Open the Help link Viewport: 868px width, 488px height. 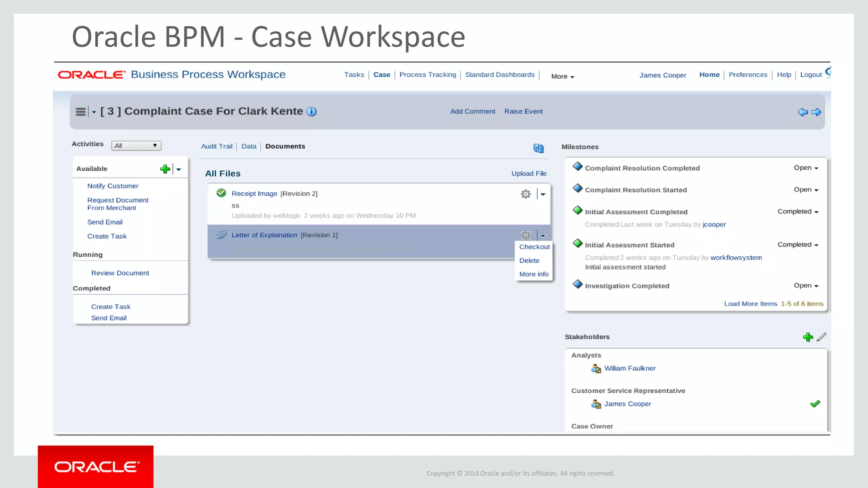784,75
